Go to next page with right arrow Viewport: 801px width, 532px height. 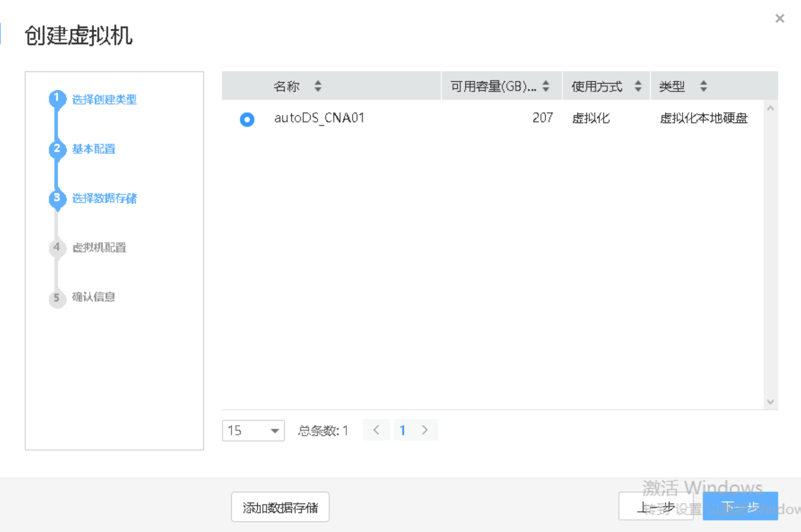tap(425, 430)
